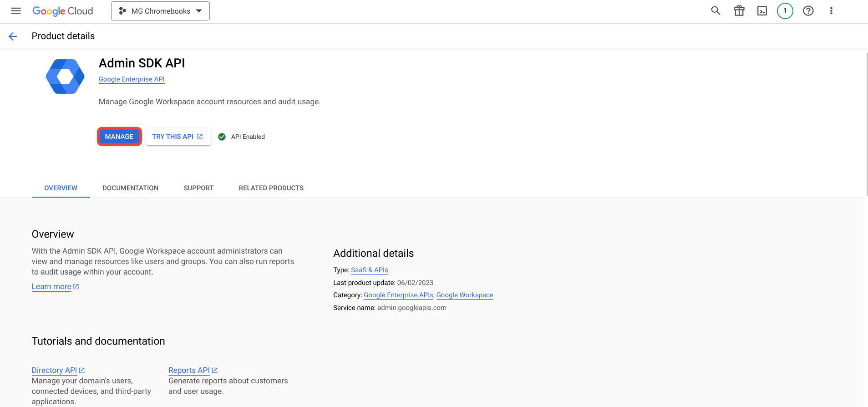The width and height of the screenshot is (868, 407).
Task: Open the search magnifier icon
Action: [716, 11]
